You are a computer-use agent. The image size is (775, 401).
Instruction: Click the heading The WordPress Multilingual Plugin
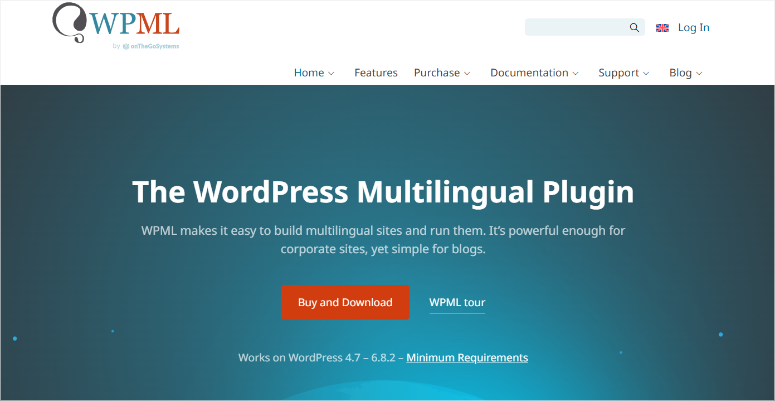click(x=383, y=192)
